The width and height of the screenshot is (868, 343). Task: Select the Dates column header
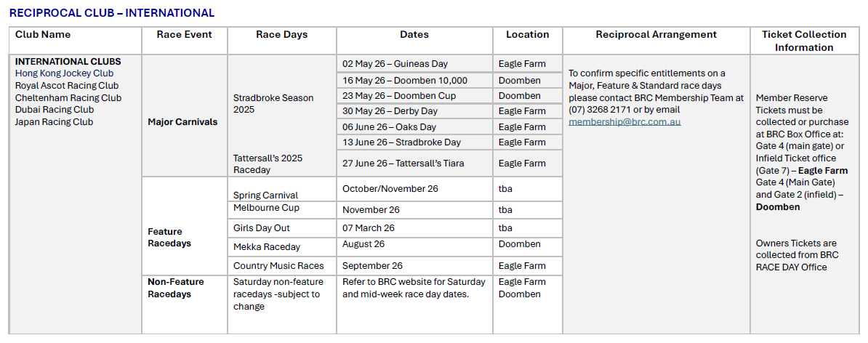point(414,41)
